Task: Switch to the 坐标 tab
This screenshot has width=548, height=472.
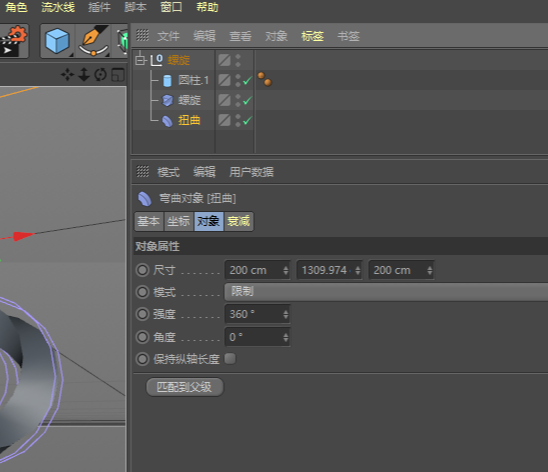Action: pyautogui.click(x=179, y=221)
